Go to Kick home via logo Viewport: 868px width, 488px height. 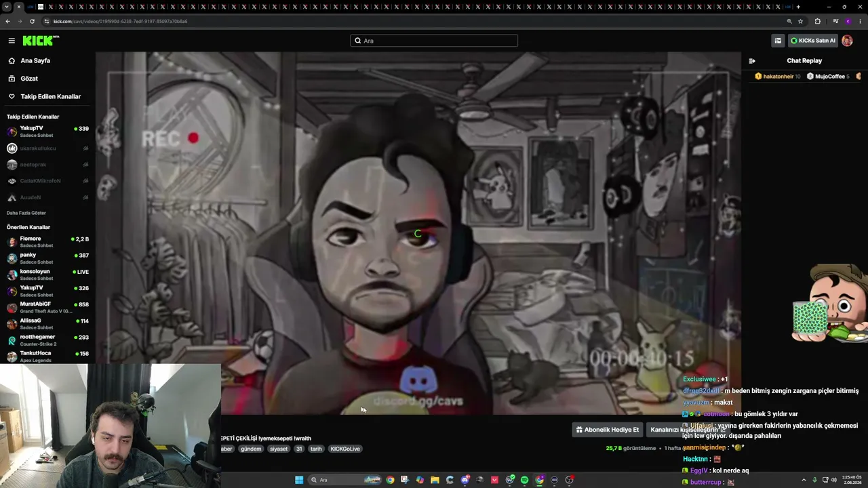point(40,41)
